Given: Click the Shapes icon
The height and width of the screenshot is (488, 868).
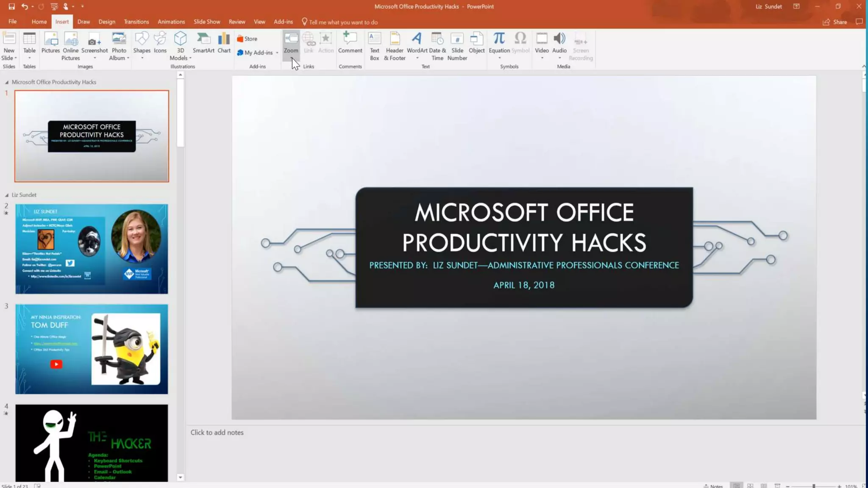Looking at the screenshot, I should (x=142, y=43).
